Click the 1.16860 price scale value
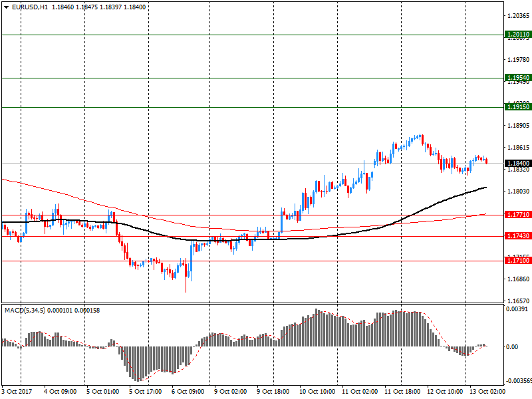The image size is (532, 399). click(518, 279)
